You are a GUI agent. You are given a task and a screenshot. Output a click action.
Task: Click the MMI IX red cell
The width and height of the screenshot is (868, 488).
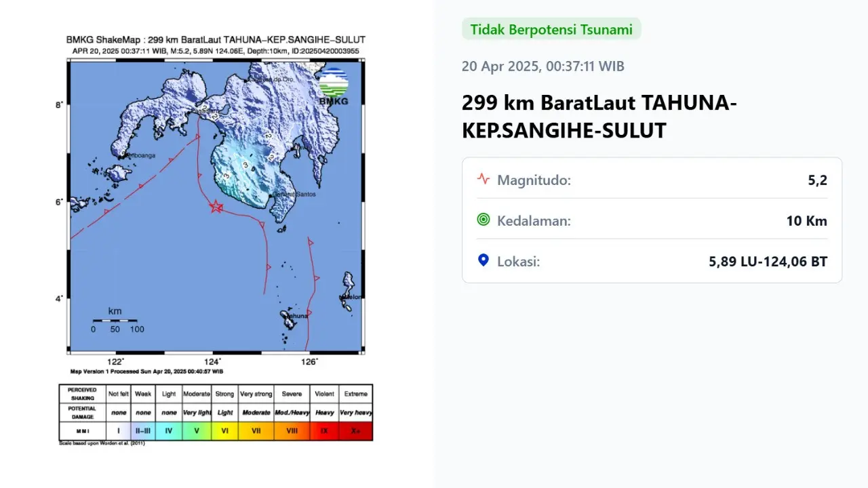pos(324,431)
